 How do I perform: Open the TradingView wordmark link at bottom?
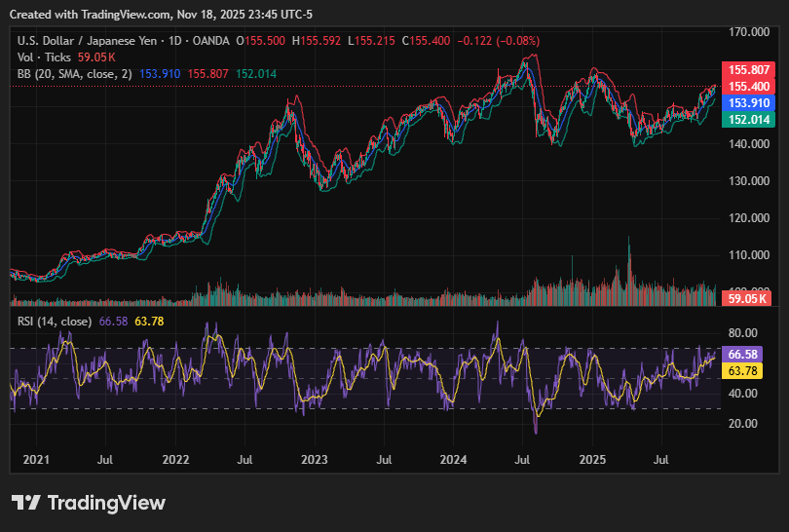coord(106,503)
